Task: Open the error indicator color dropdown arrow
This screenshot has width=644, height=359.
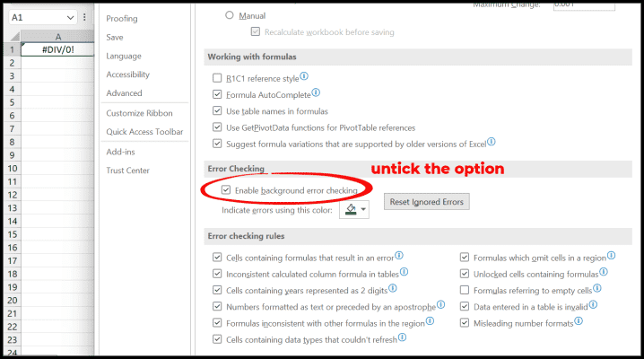Action: pos(363,210)
